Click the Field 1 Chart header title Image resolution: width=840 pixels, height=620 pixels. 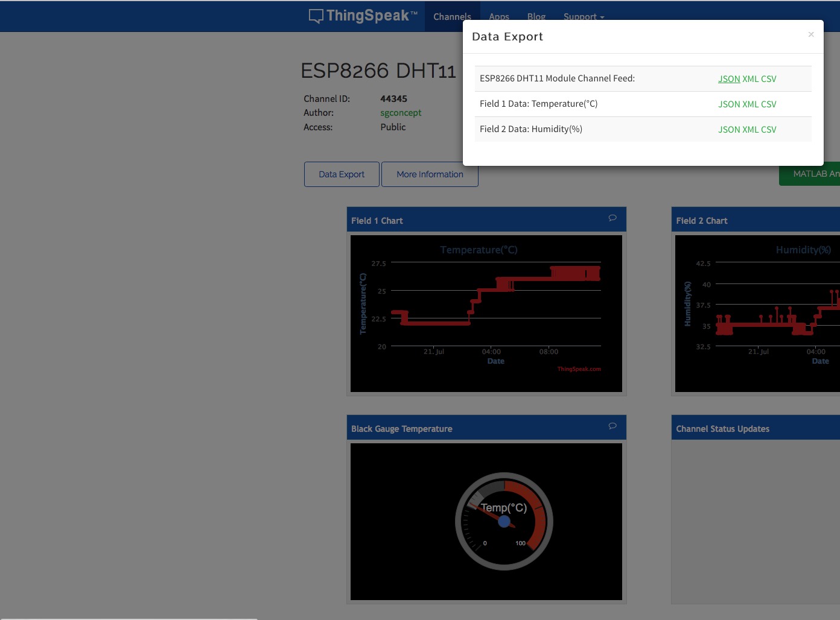pyautogui.click(x=377, y=221)
